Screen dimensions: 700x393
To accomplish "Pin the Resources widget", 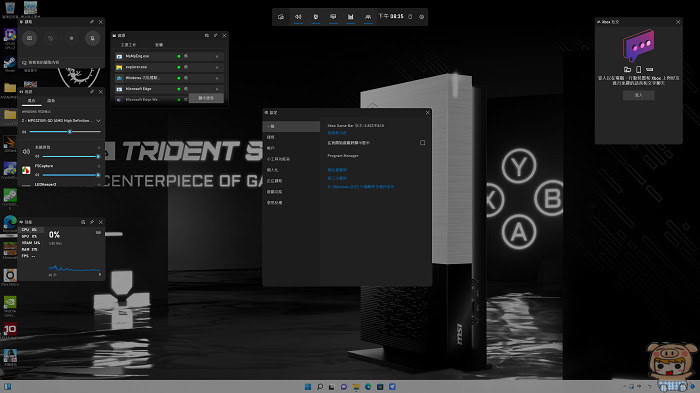I will [x=216, y=36].
